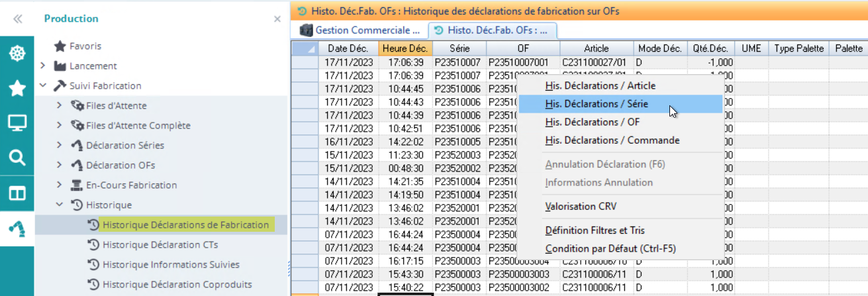Open the magnifier search sidebar icon
Screen dimensions: 868x296
point(17,158)
